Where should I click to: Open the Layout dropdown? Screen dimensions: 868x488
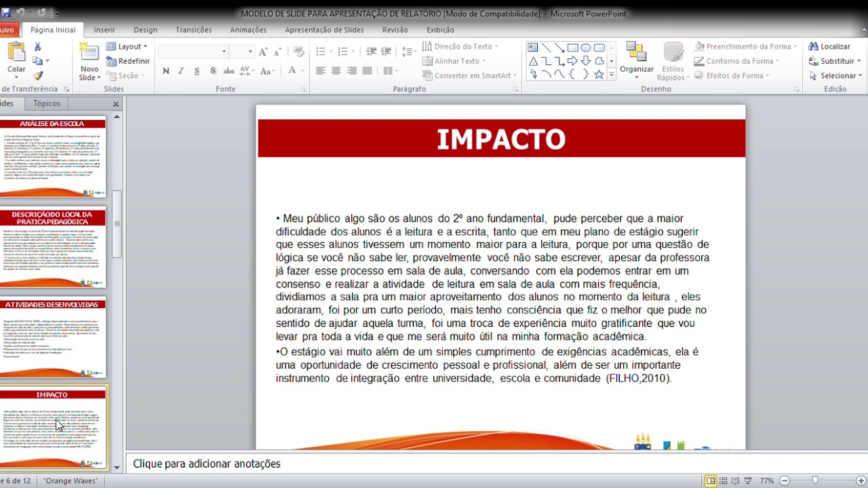(127, 47)
